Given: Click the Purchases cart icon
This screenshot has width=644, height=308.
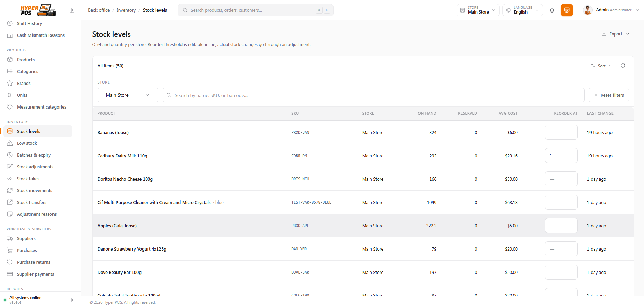Looking at the screenshot, I should (10, 250).
